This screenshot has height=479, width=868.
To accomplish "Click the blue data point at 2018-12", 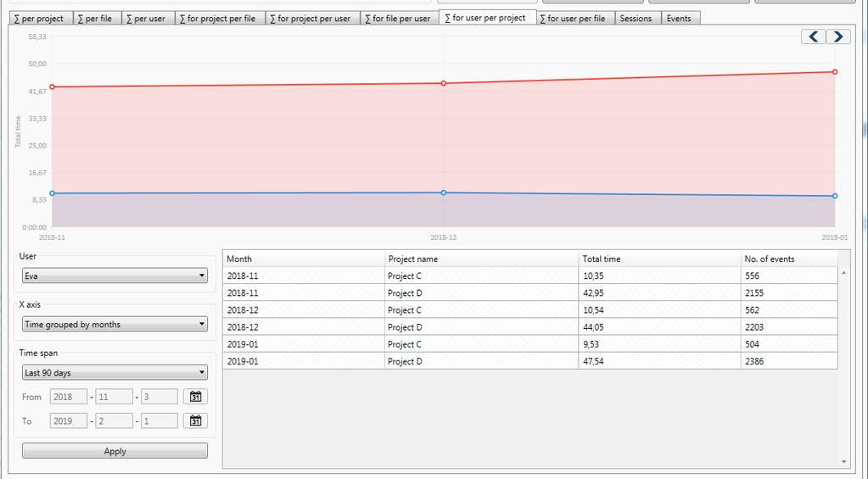I will click(444, 193).
